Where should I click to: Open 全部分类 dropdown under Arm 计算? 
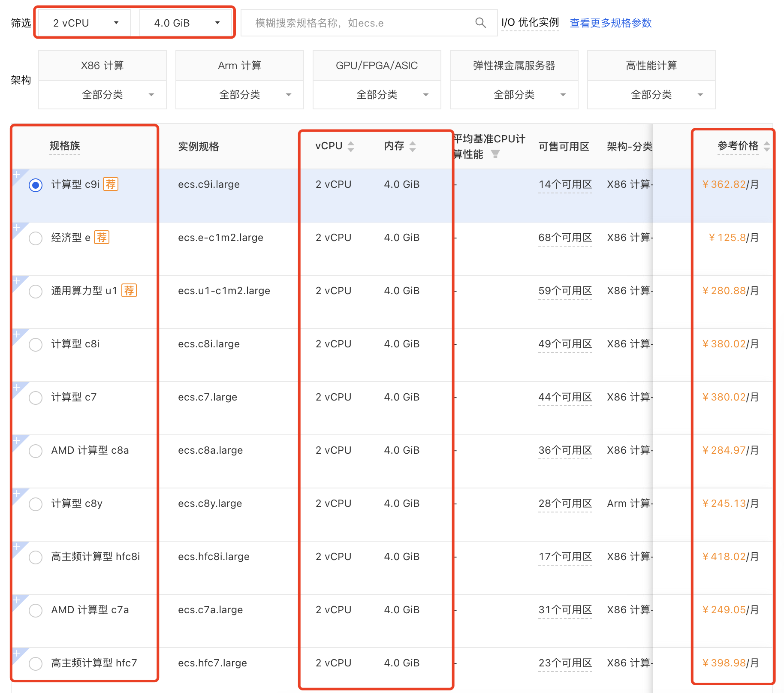pos(240,95)
